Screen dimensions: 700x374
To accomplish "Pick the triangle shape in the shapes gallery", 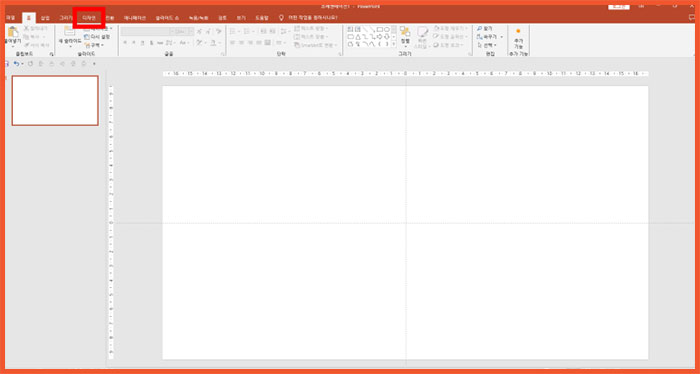I will pyautogui.click(x=358, y=37).
